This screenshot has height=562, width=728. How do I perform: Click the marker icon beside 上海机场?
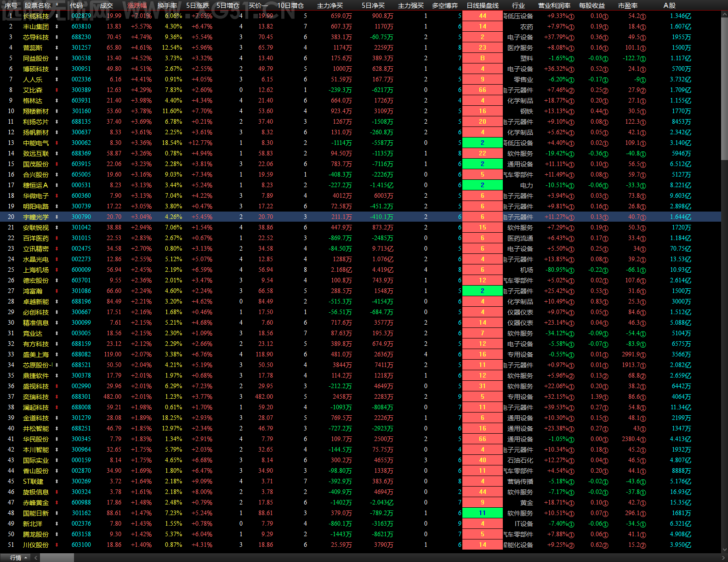point(57,270)
